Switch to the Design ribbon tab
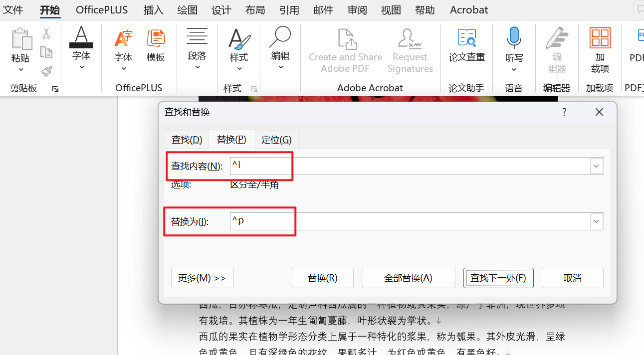Viewport: 644px width, 355px height. [221, 10]
